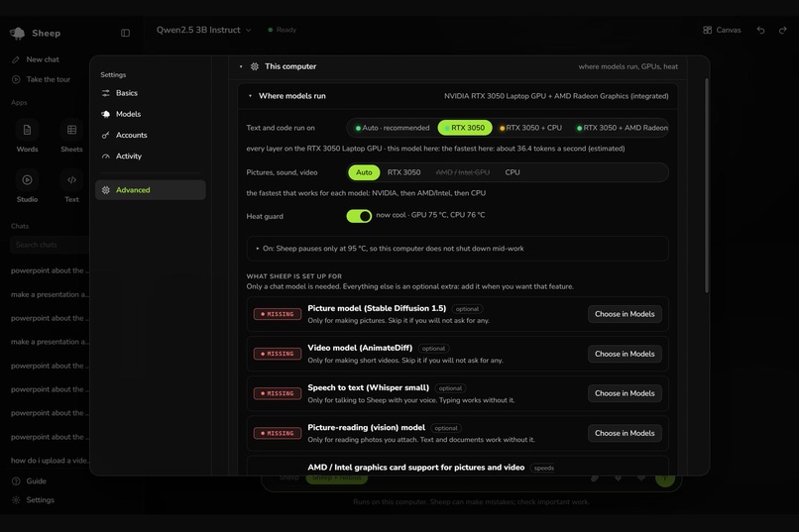Choose in Models for Speech to text
The height and width of the screenshot is (532, 799).
tap(625, 393)
